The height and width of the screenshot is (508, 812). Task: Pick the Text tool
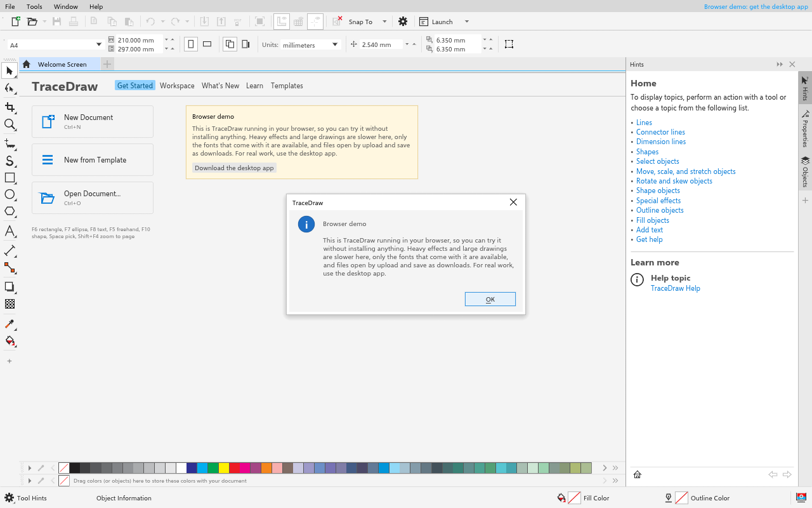click(x=10, y=231)
